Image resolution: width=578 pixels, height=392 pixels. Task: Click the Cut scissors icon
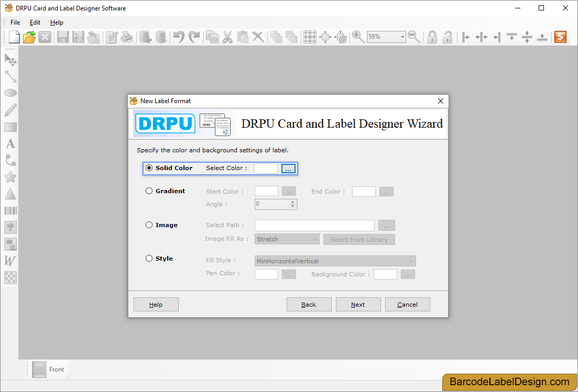[227, 37]
